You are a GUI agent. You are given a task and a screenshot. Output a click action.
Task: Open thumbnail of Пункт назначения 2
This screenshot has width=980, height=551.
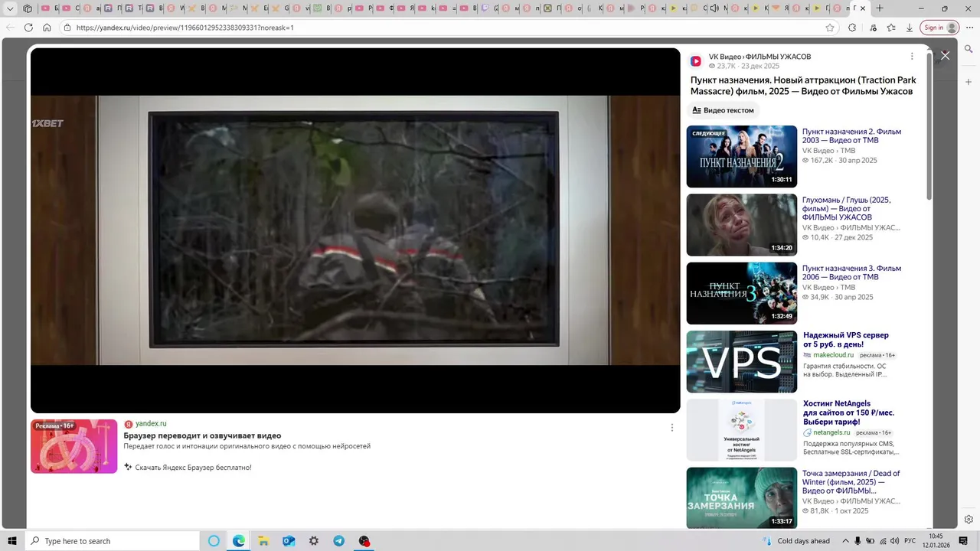point(742,156)
